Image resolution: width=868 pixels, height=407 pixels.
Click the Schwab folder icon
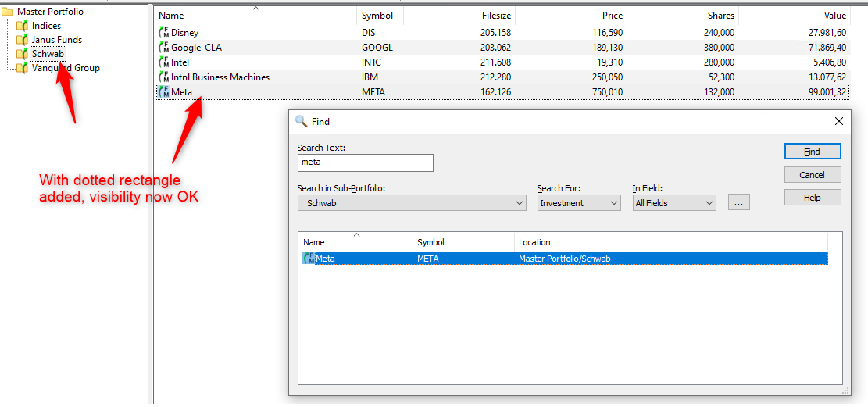coord(22,54)
